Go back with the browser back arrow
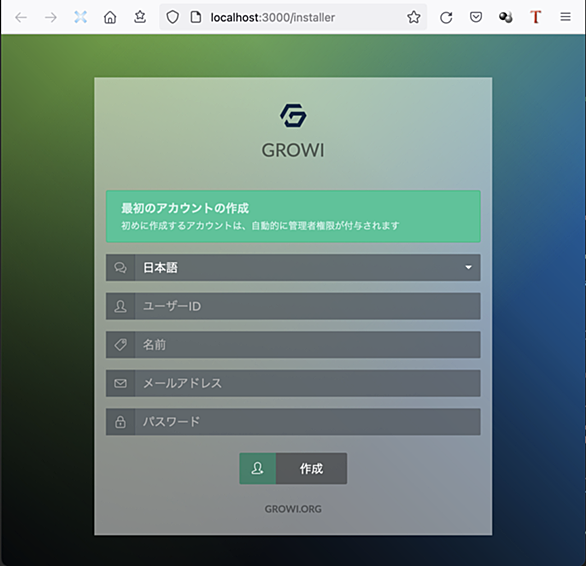The height and width of the screenshot is (566, 586). click(x=21, y=17)
